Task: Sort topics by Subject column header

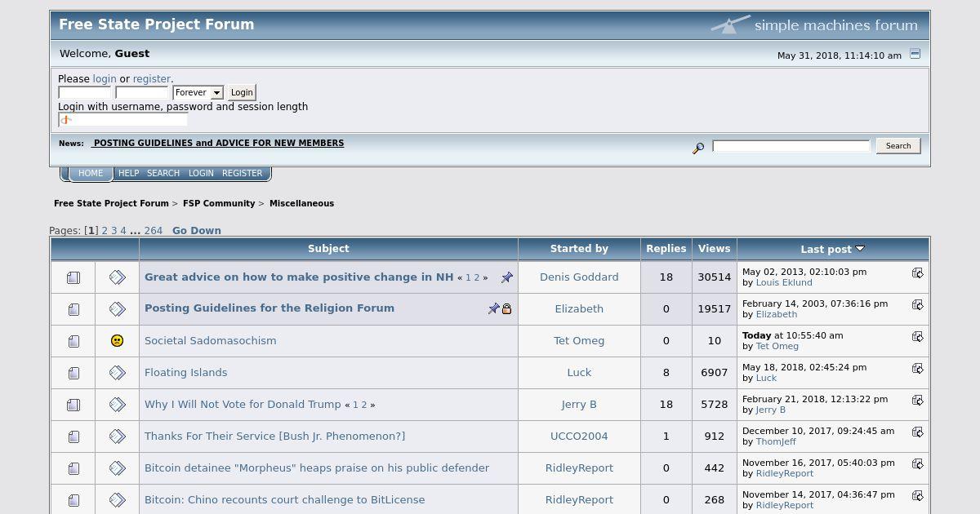Action: [x=328, y=249]
